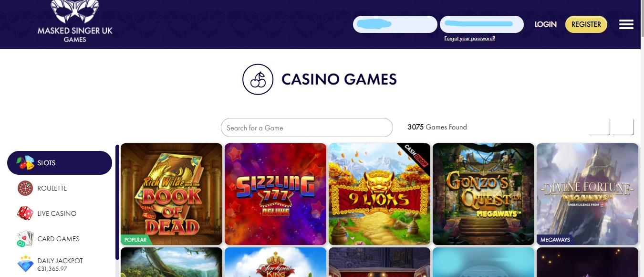Select the Slots cherry-diamond icon
This screenshot has width=644, height=277.
click(25, 163)
